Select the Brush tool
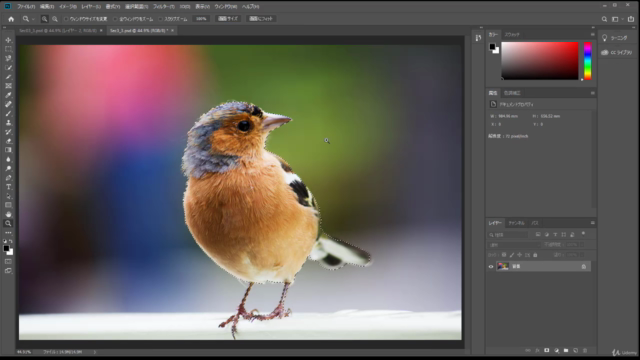Screen dimensions: 640x360 (8, 113)
